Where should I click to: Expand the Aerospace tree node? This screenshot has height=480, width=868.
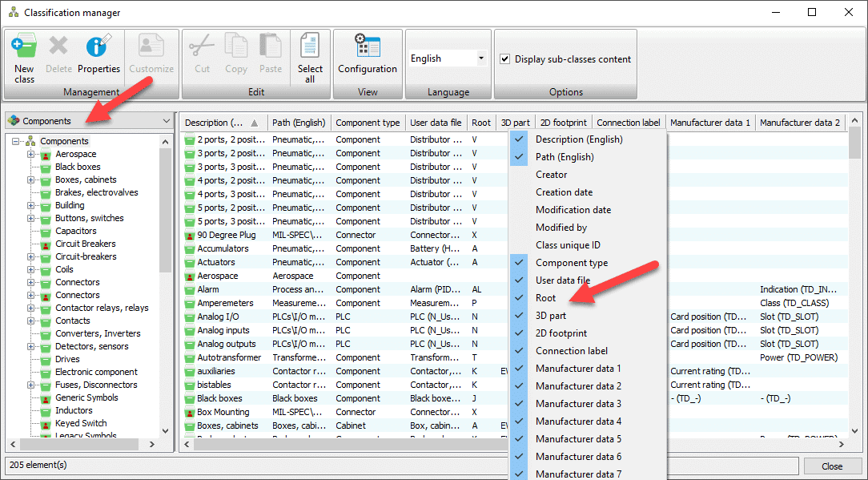pyautogui.click(x=31, y=154)
